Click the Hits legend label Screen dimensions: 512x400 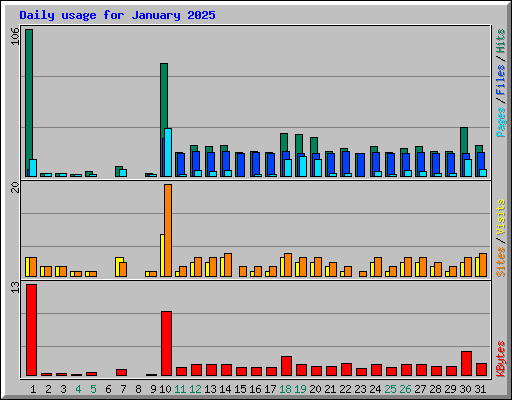click(x=500, y=41)
